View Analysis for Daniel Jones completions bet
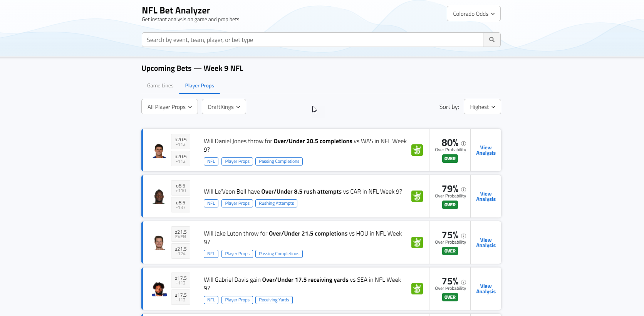Viewport: 644px width, 316px height. (486, 150)
